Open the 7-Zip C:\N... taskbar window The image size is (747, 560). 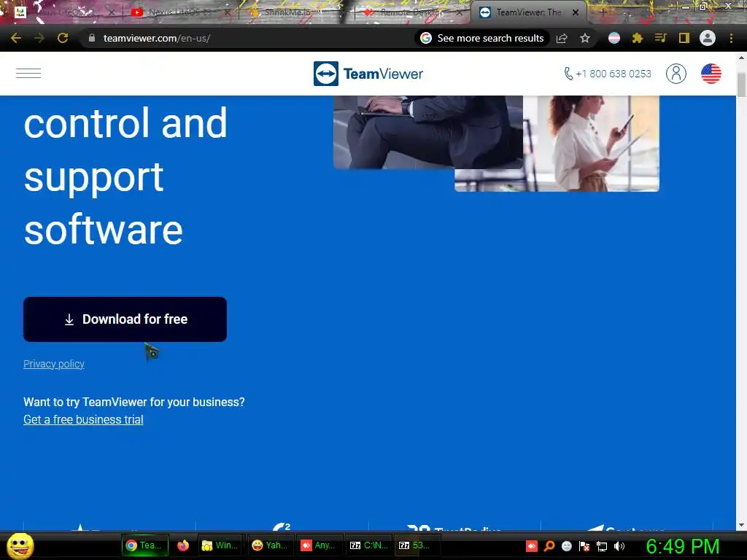point(368,545)
